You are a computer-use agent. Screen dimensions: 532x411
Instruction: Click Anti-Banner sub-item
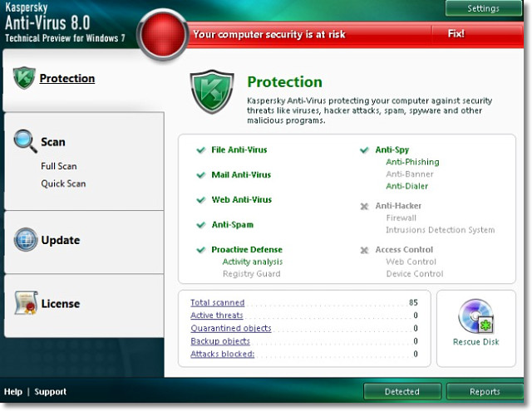pos(410,174)
